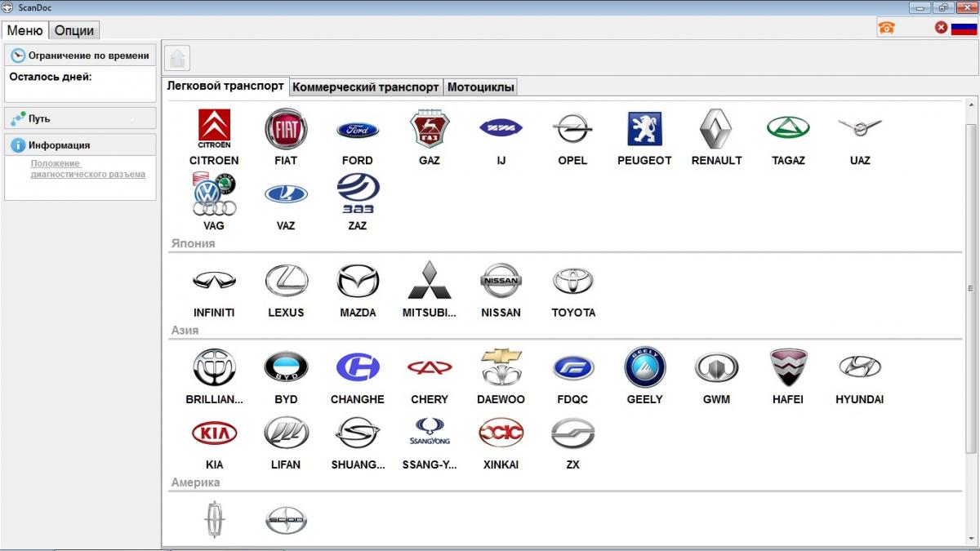Open the FDQC brand logo
980x551 pixels.
(x=572, y=367)
